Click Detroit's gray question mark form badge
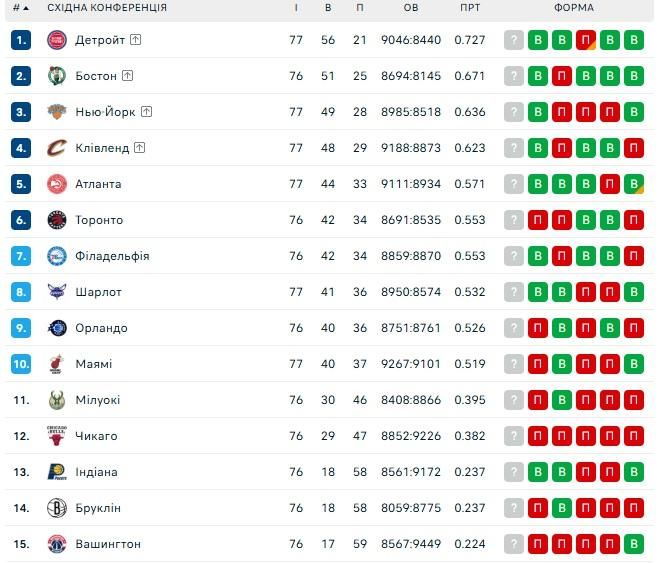663x563 pixels. tap(514, 40)
